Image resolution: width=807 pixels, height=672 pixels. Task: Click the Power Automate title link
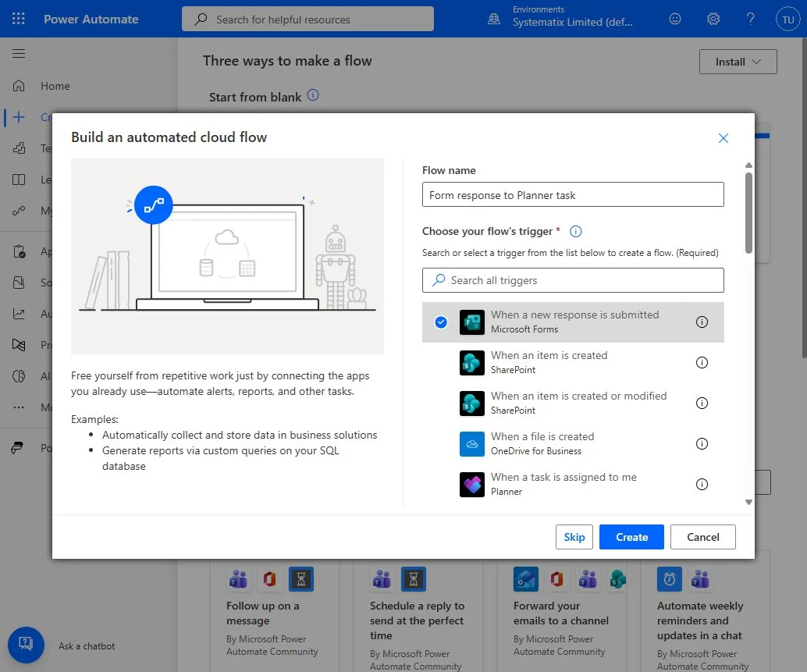coord(91,19)
